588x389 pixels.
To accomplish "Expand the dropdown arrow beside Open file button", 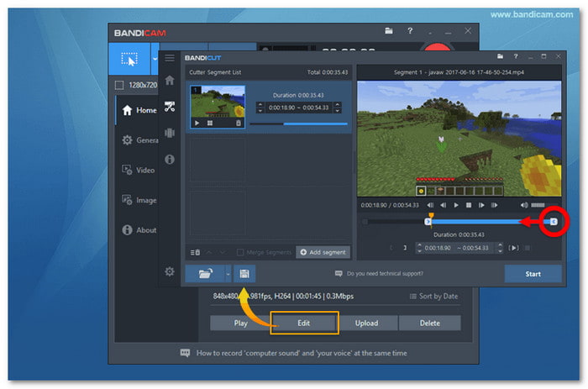I will point(228,274).
